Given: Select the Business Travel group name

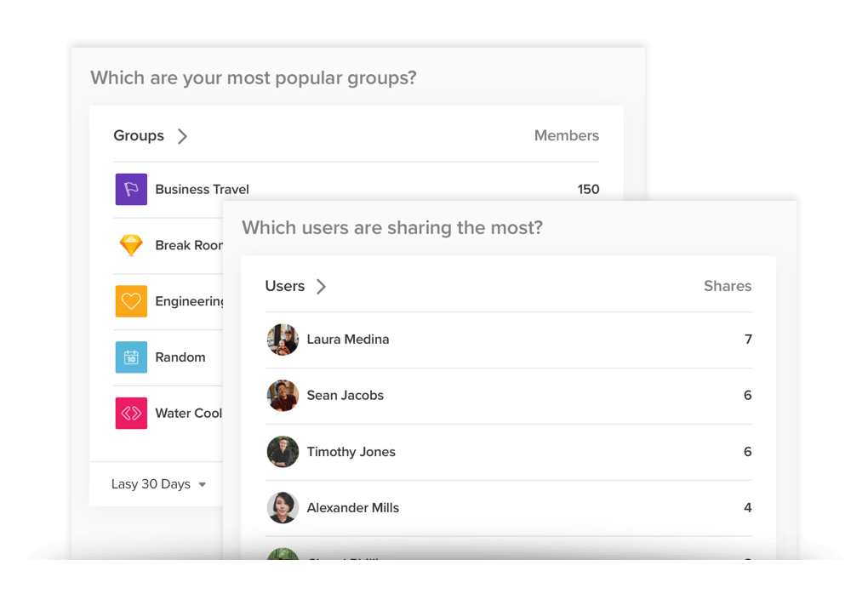Looking at the screenshot, I should point(202,189).
